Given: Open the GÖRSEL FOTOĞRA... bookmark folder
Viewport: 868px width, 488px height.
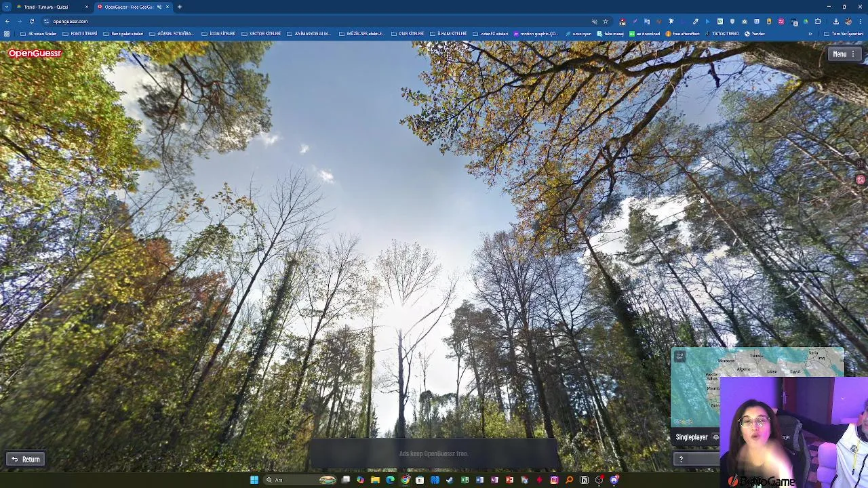Looking at the screenshot, I should pyautogui.click(x=172, y=34).
